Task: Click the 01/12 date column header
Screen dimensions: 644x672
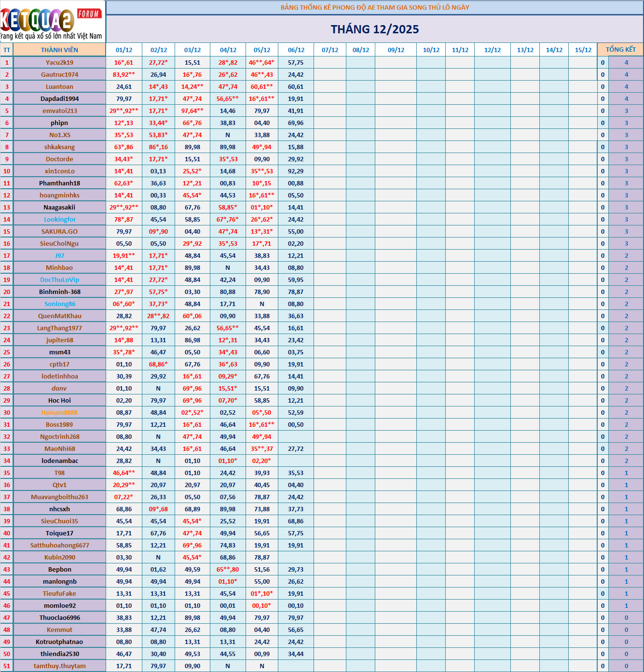Action: click(x=124, y=50)
